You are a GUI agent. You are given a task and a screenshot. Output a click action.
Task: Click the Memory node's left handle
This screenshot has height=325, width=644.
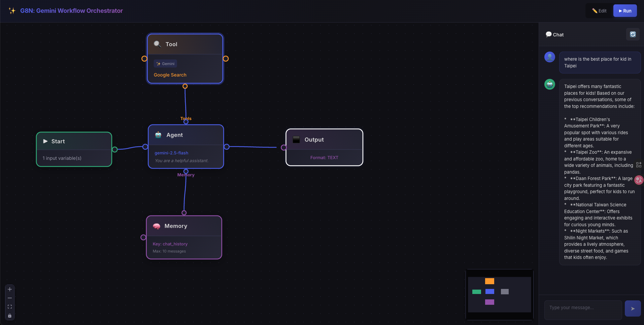143,237
